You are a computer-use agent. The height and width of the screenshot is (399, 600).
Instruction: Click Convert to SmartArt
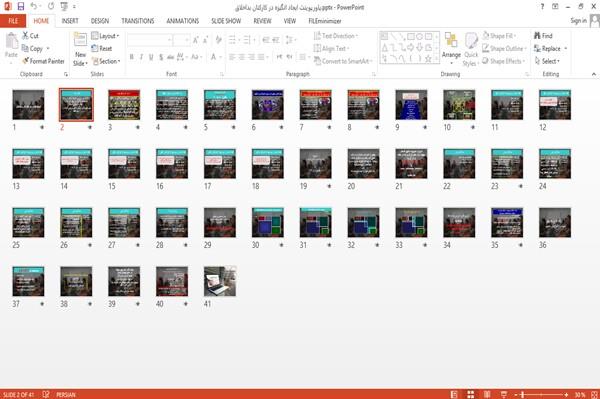[343, 61]
